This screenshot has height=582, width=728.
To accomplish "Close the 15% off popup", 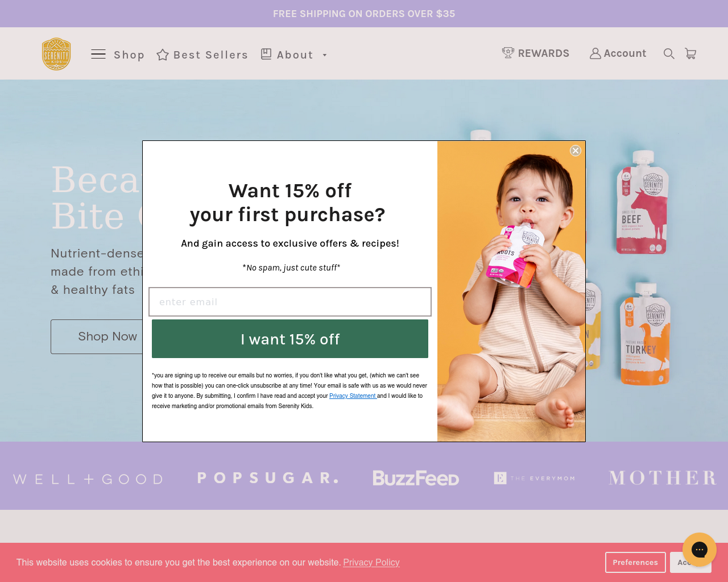I will [576, 151].
